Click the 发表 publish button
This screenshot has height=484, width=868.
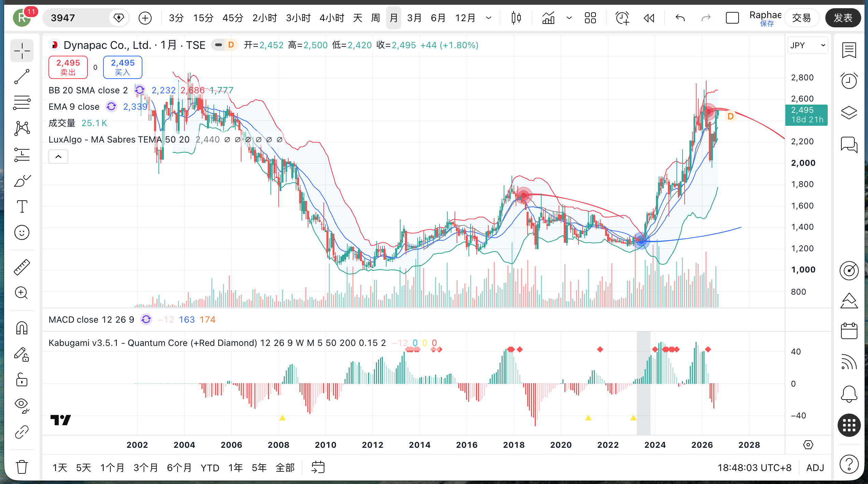pyautogui.click(x=843, y=18)
